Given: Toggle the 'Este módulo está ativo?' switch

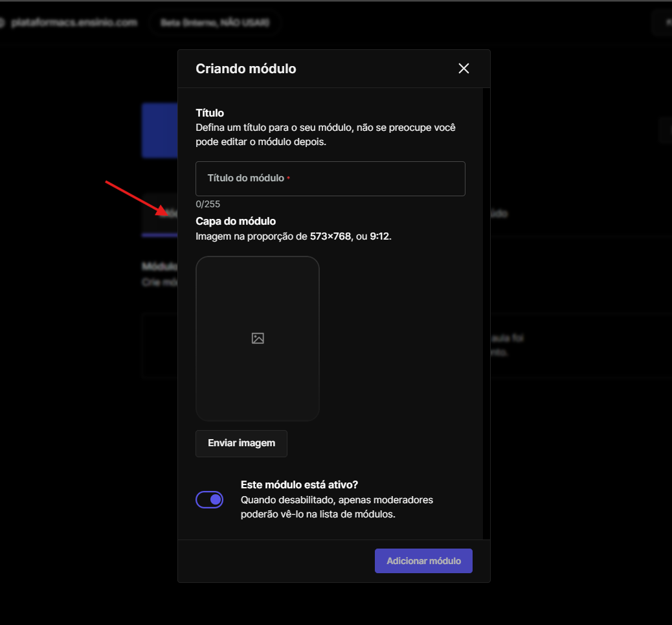Looking at the screenshot, I should [x=210, y=499].
